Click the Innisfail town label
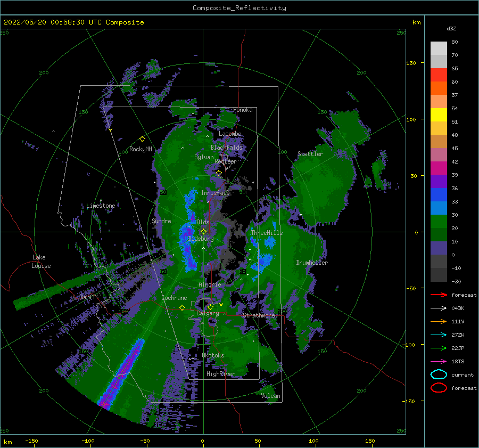This screenshot has width=479, height=448. tap(216, 193)
